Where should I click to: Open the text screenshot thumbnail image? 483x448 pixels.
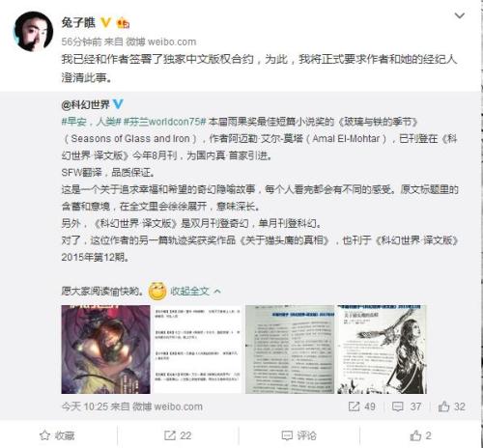coord(198,350)
